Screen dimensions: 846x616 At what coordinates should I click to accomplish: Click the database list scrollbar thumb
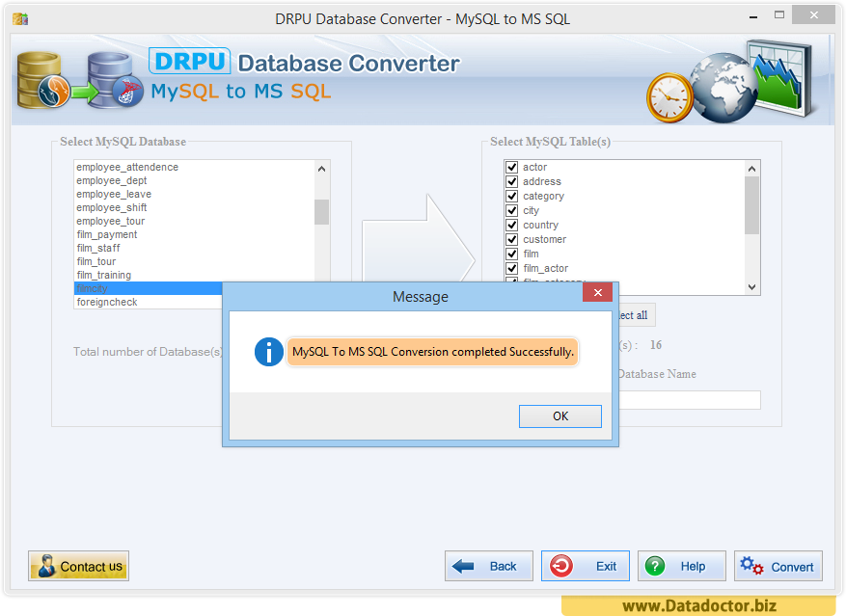(x=321, y=212)
